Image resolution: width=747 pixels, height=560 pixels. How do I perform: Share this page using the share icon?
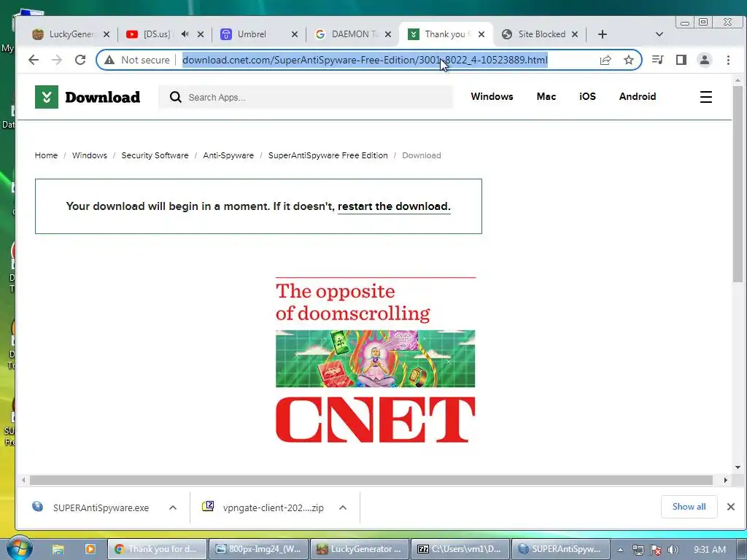click(605, 60)
